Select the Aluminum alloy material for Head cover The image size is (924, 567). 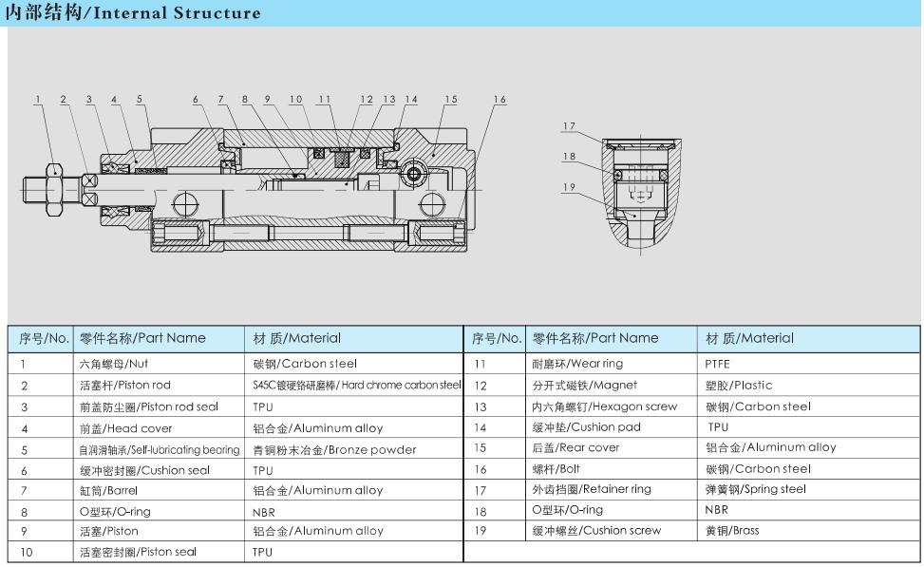click(x=317, y=428)
